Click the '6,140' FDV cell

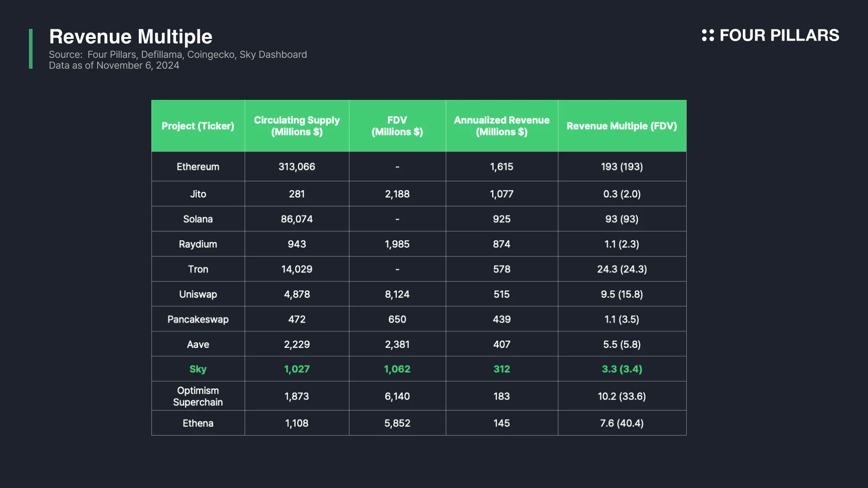[x=397, y=396]
